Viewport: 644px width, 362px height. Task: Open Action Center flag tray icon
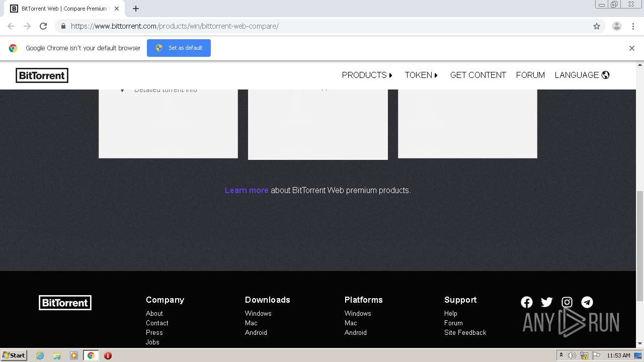596,355
